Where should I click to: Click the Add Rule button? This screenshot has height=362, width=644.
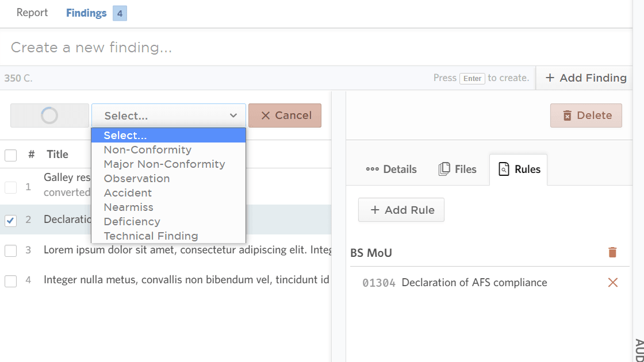[x=401, y=210]
